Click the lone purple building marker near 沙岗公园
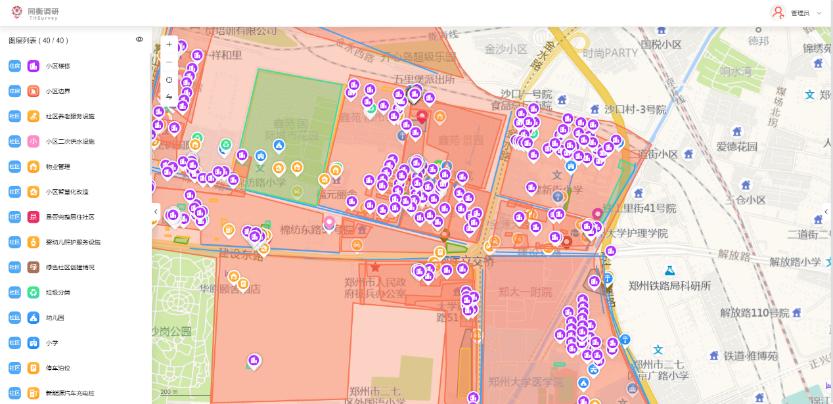This screenshot has width=833, height=404. (x=254, y=361)
